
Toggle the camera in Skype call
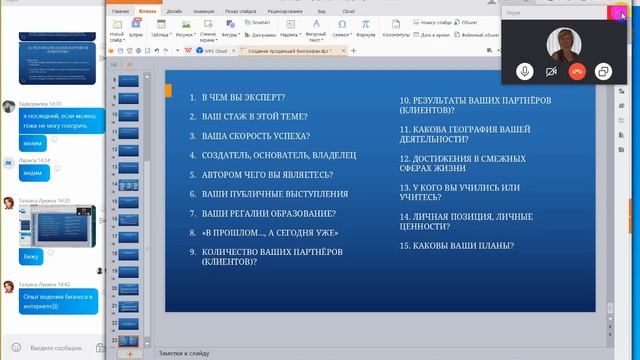click(x=551, y=72)
